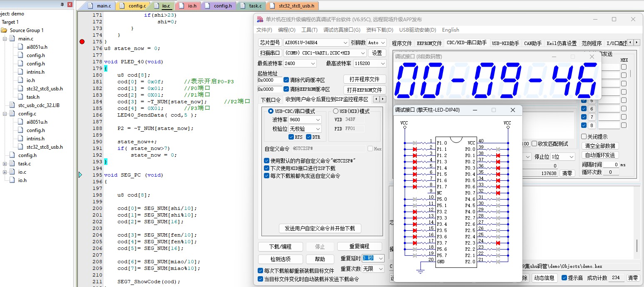Click the stc_usb_cdc_32.LIB file icon
The height and width of the screenshot is (287, 644).
coord(13,105)
